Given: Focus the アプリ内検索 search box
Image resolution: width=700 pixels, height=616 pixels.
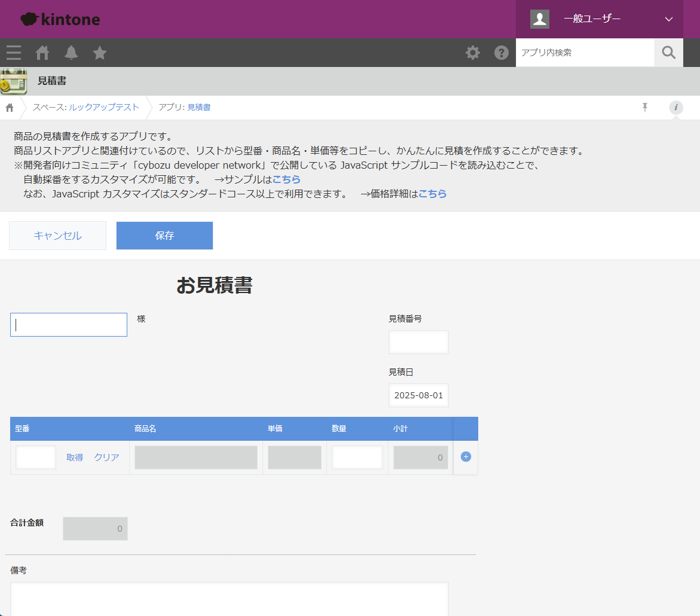Looking at the screenshot, I should point(585,53).
